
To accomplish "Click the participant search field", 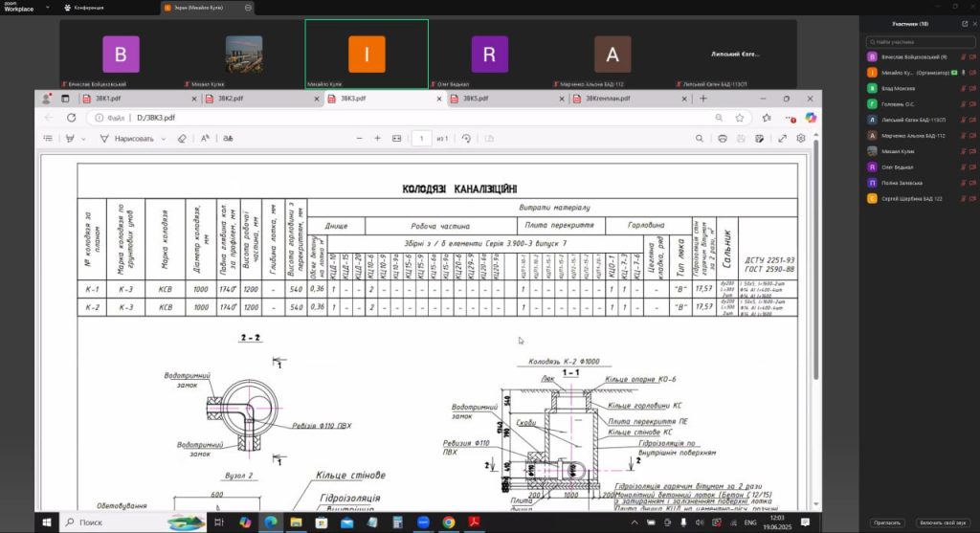I will 919,42.
